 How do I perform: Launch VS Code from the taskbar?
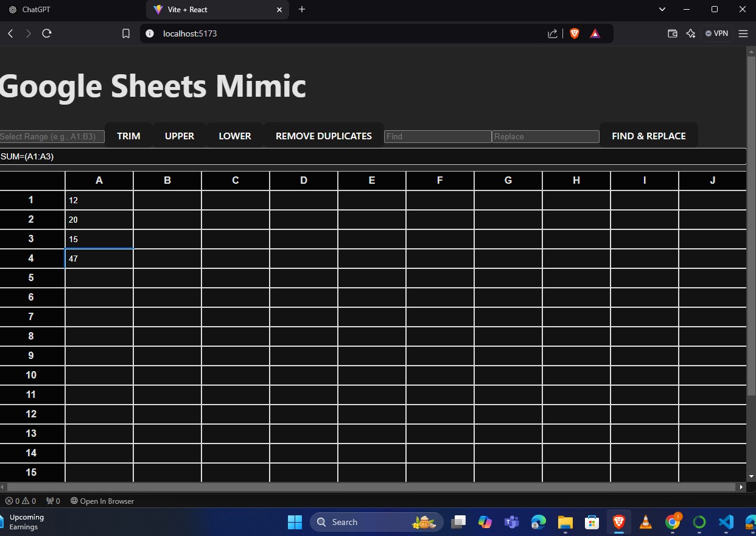click(x=726, y=522)
